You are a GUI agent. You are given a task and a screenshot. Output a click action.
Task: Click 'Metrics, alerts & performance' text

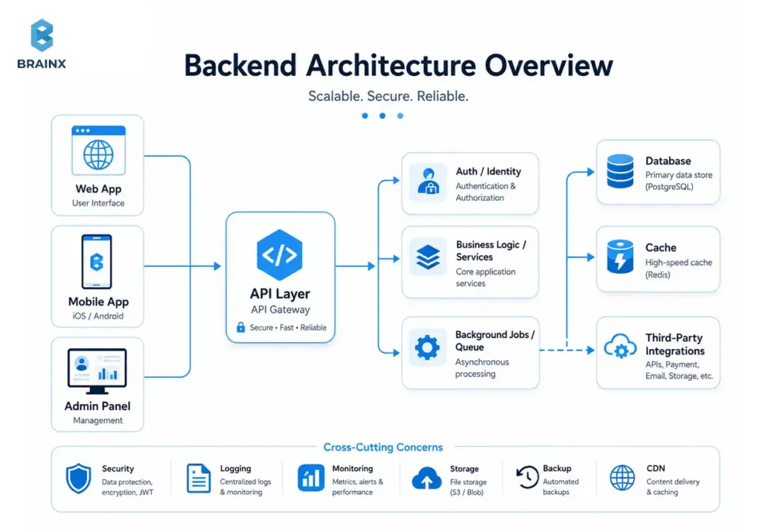point(358,487)
